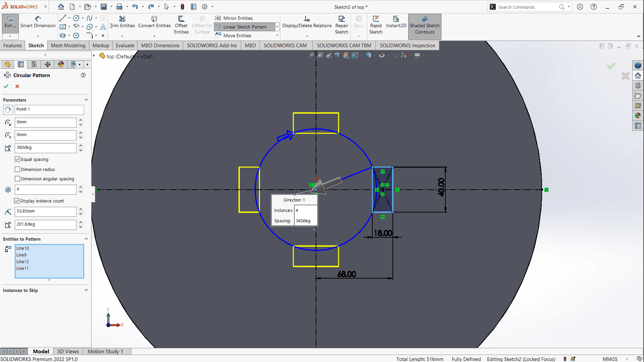Click the Reverse Direction button beside Point-1

tap(8, 110)
